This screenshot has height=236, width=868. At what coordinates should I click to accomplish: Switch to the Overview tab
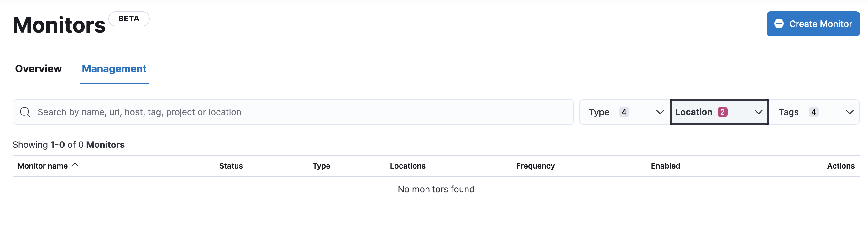(x=38, y=69)
